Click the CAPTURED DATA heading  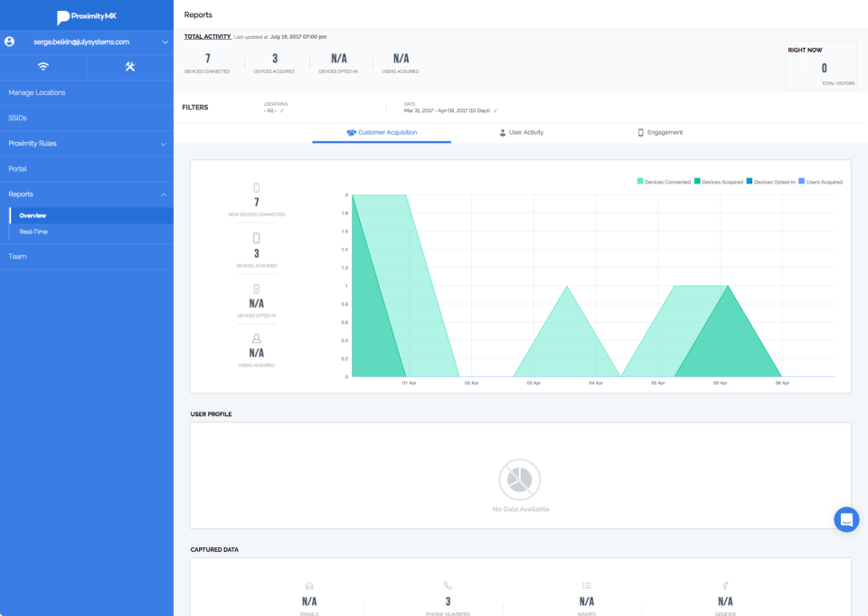pos(214,550)
